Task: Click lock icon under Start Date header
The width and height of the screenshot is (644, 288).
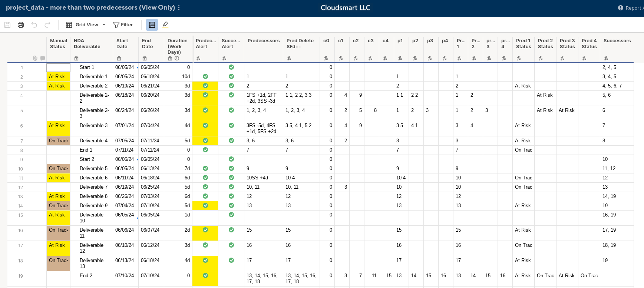Action: click(119, 58)
